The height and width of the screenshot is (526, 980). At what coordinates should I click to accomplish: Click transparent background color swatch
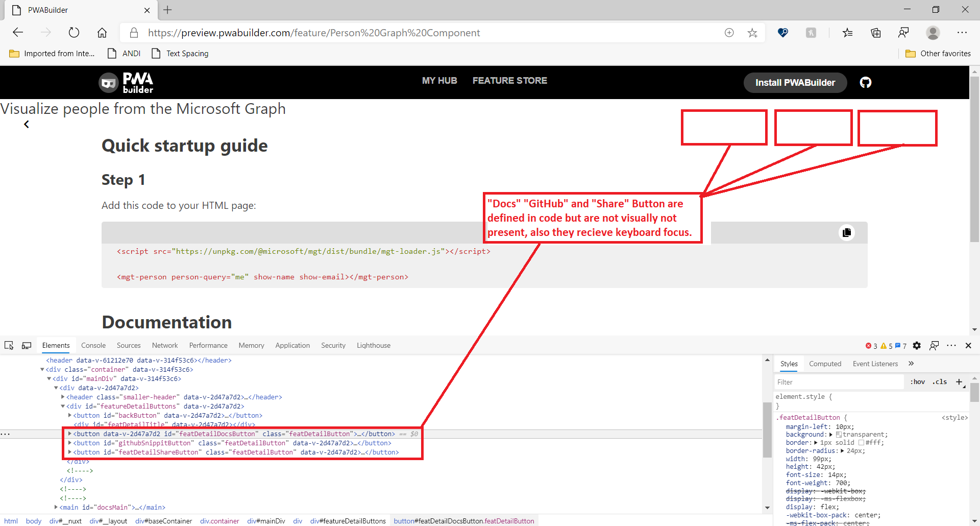click(839, 435)
